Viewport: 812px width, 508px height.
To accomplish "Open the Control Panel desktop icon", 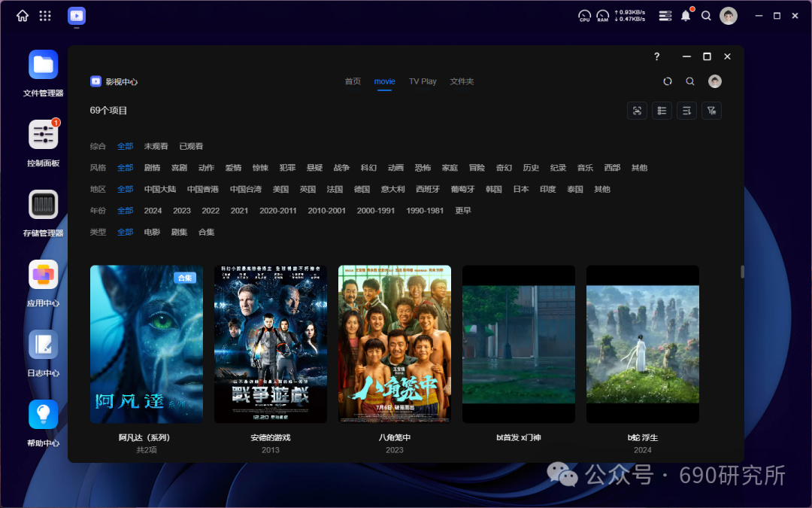I will 43,135.
